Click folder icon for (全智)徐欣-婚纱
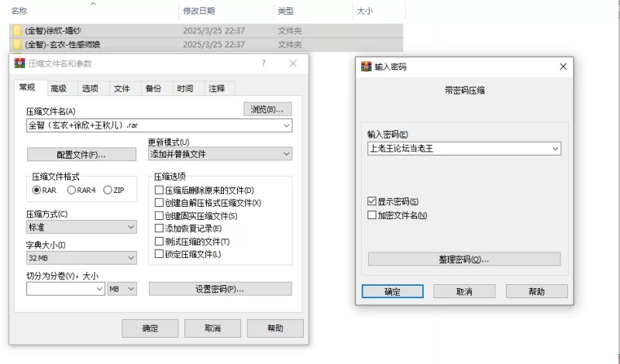Image resolution: width=620 pixels, height=364 pixels. [x=17, y=31]
